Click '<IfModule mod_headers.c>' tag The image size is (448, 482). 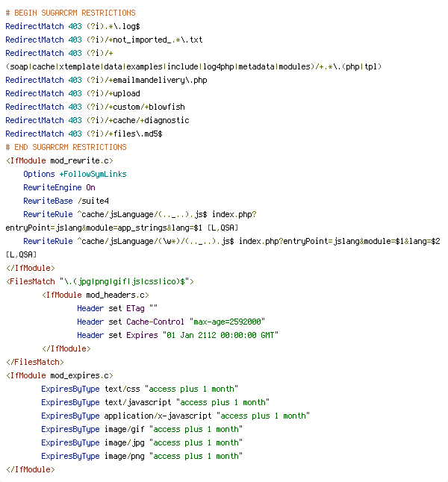point(96,295)
